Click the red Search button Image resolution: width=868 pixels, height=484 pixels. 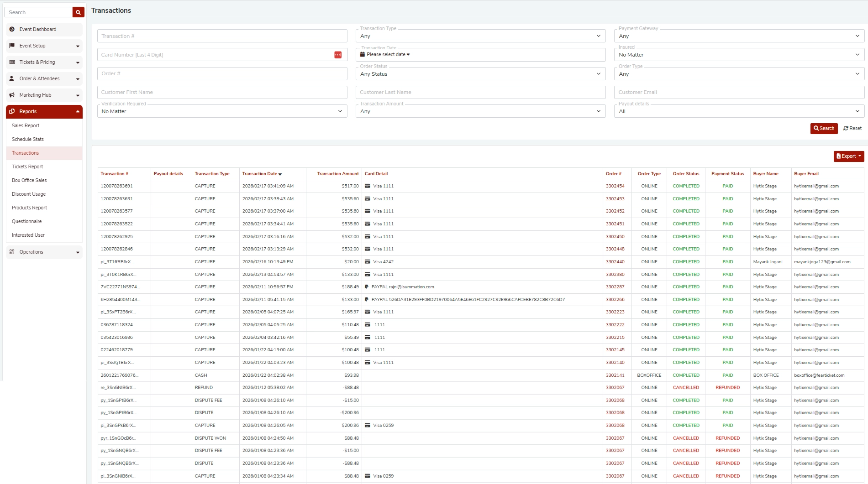tap(824, 129)
